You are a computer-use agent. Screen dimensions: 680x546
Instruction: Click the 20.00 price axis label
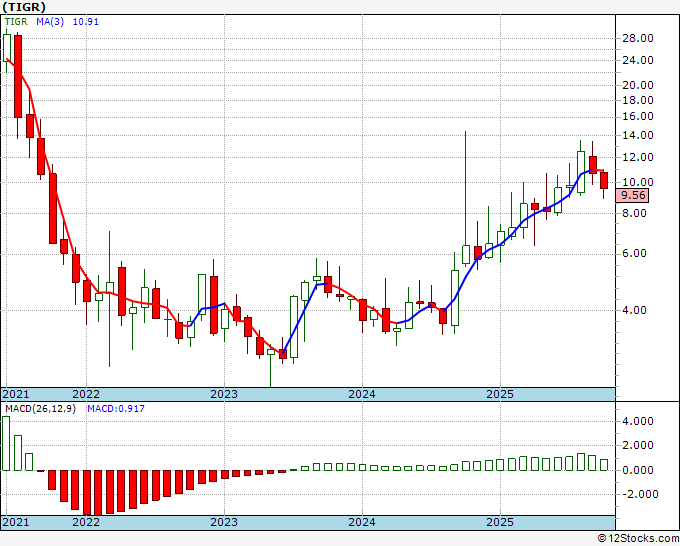(x=638, y=85)
